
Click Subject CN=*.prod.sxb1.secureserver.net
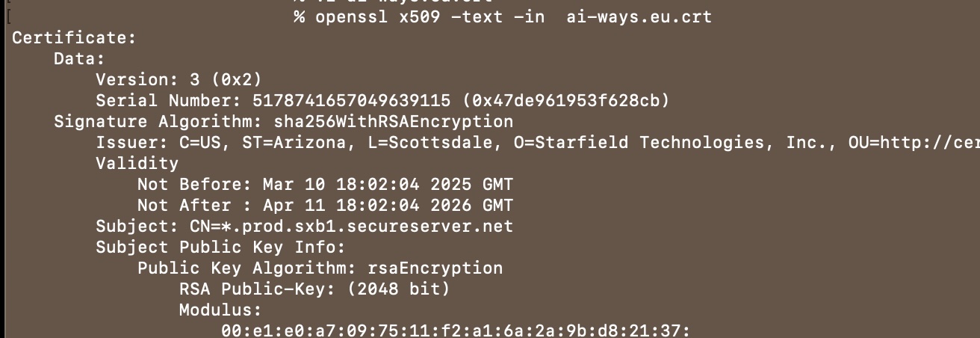(304, 226)
